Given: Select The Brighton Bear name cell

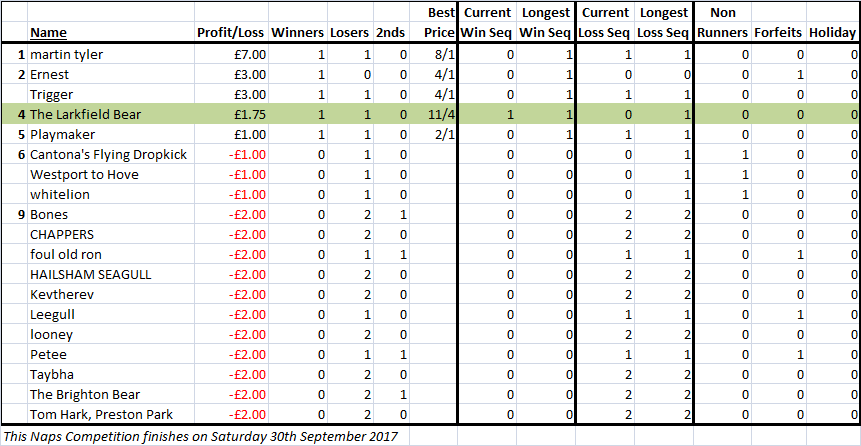Looking at the screenshot, I should 110,394.
